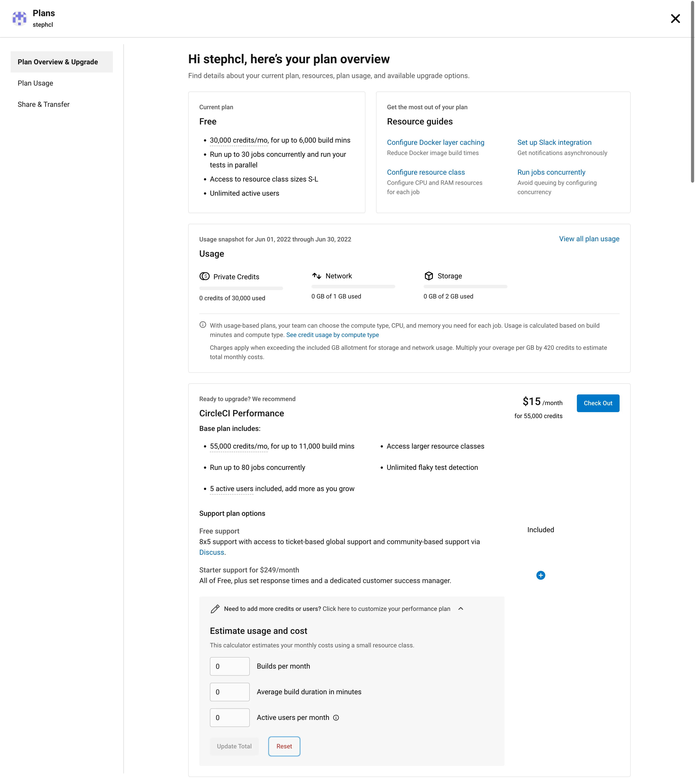Click the Reset button
Viewport: 695px width, 784px height.
284,746
